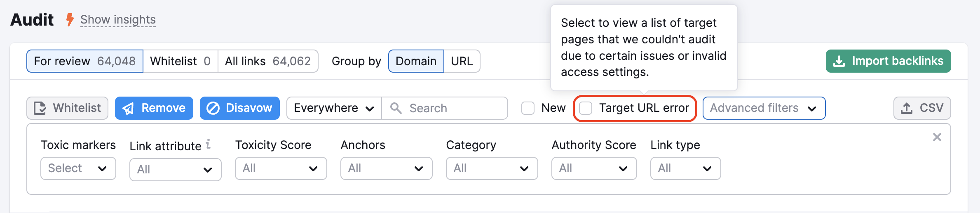Close the advanced filters panel
Viewport: 980px width, 213px height.
pos(937,137)
